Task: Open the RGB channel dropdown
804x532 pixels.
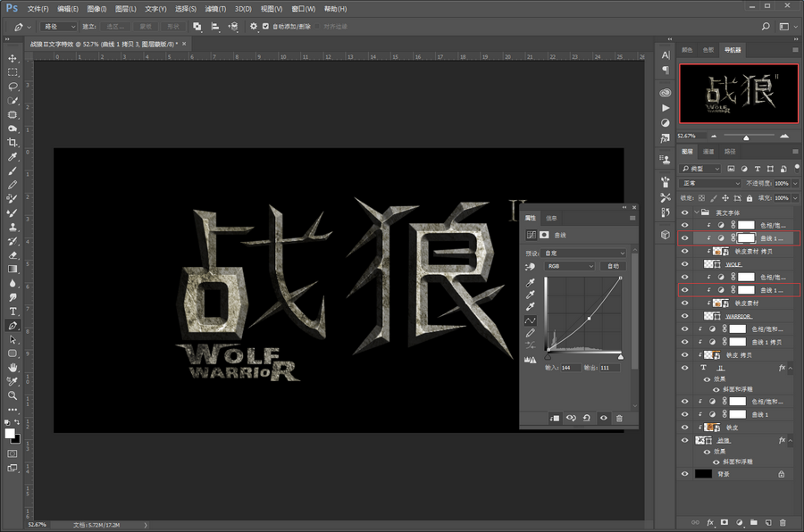Action: point(569,267)
